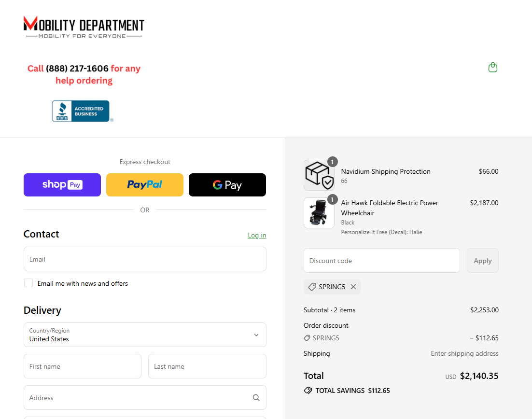Follow the Log in link
Viewport: 532px width, 419px height.
257,235
